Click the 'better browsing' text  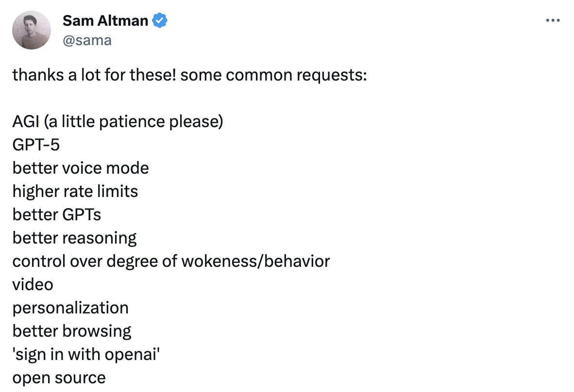[72, 331]
